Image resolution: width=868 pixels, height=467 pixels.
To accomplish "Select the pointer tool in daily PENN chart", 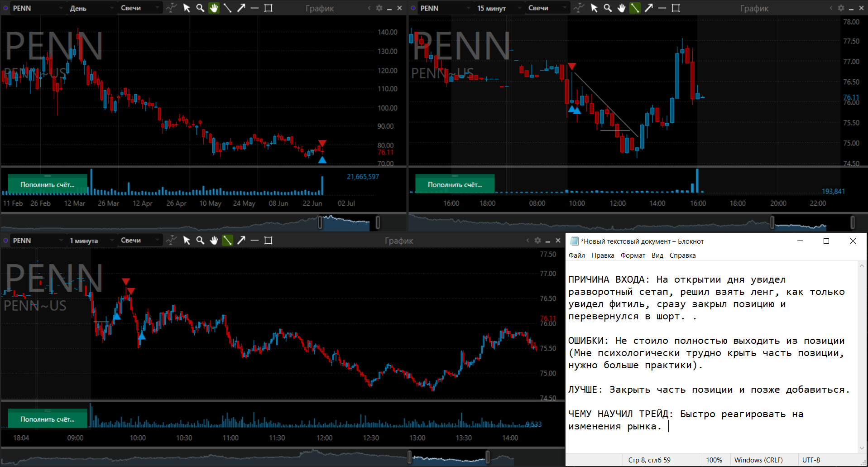I will [x=187, y=8].
